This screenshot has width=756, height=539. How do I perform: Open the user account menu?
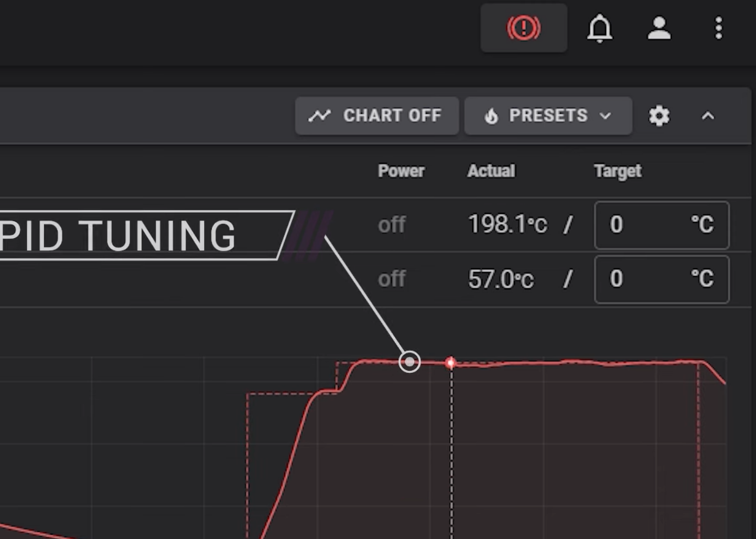659,28
